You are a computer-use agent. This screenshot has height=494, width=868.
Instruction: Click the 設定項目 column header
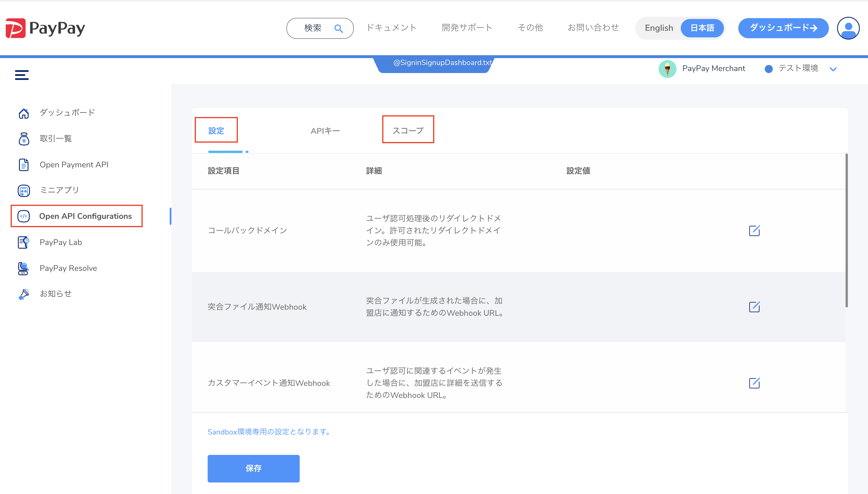pyautogui.click(x=224, y=171)
